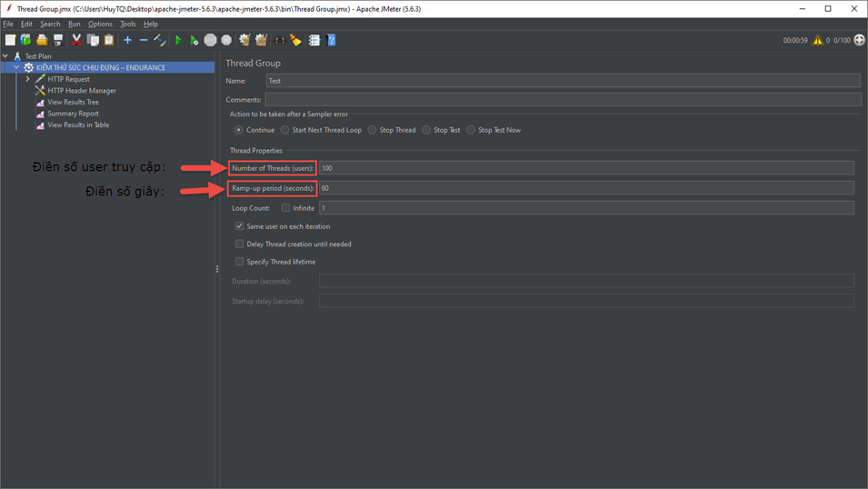The width and height of the screenshot is (868, 489).
Task: Open the folder icon to load test plan
Action: click(42, 40)
